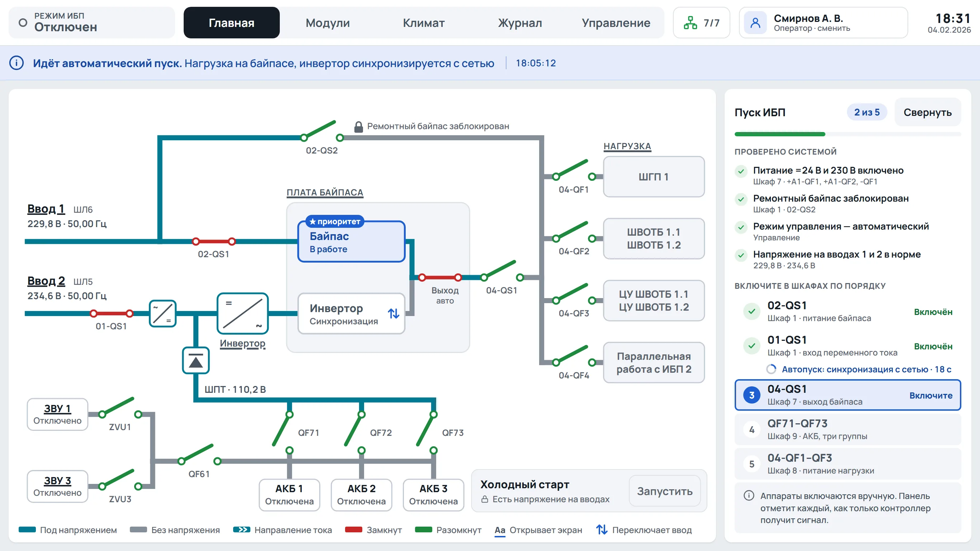Open the ЗВУ 3 charger screen

(57, 486)
